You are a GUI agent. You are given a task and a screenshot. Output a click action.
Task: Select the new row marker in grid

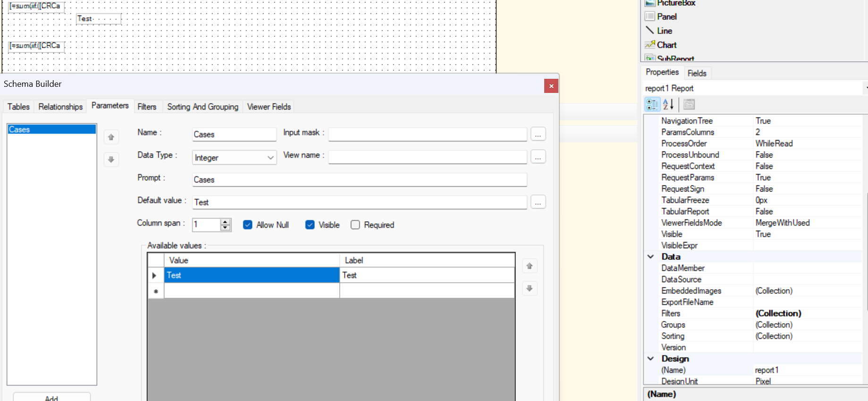tap(156, 291)
